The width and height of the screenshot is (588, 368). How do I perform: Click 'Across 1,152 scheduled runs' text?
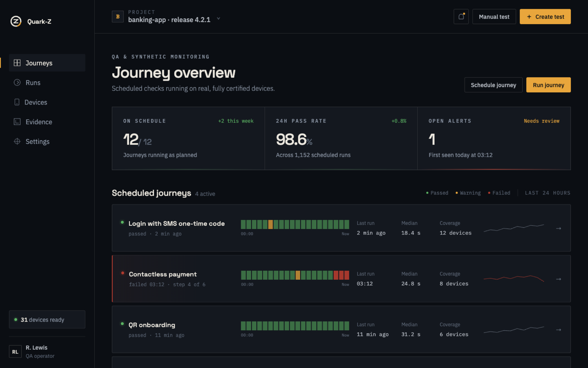[x=313, y=155]
